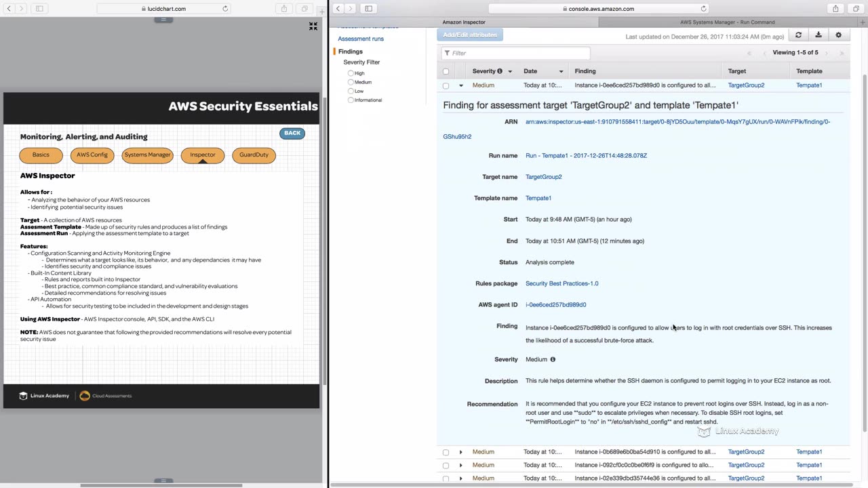Go to the previous page of findings

[764, 53]
